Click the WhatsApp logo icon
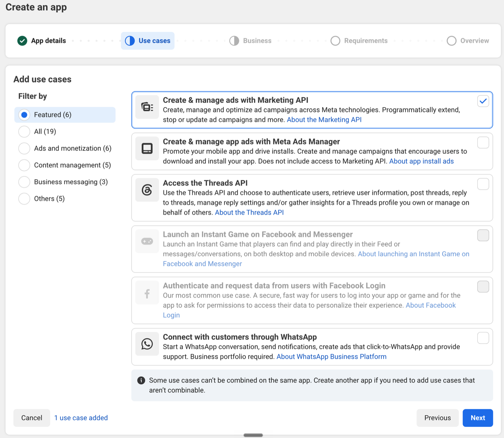The image size is (504, 438). (147, 344)
